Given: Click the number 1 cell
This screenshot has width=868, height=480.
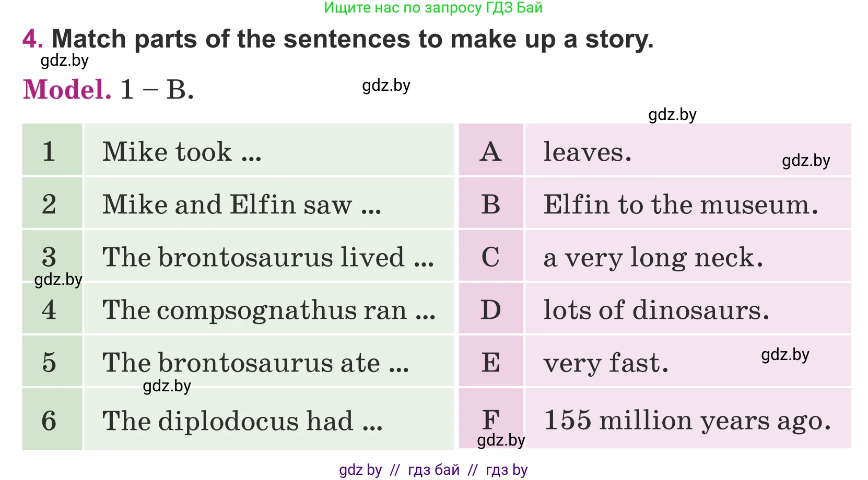Looking at the screenshot, I should pyautogui.click(x=50, y=151).
